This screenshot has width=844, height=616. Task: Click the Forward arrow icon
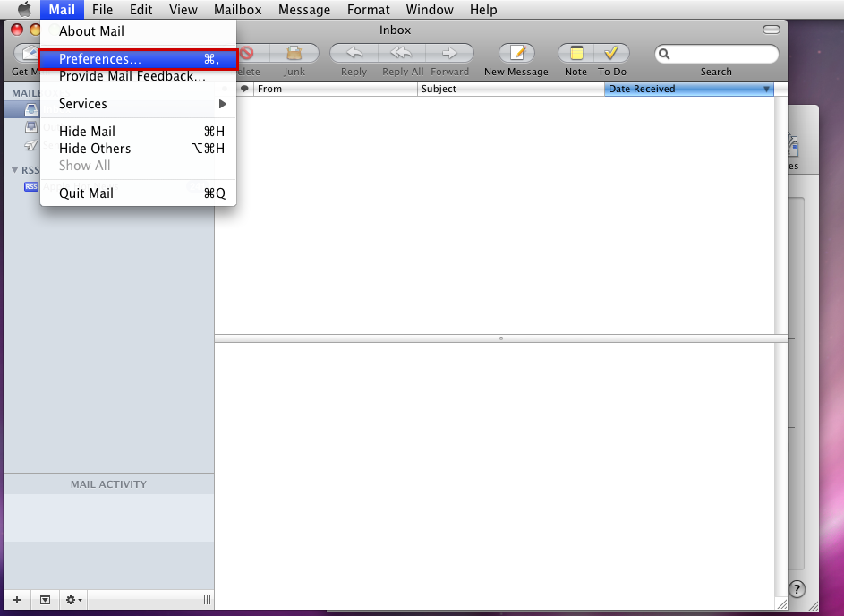point(449,53)
